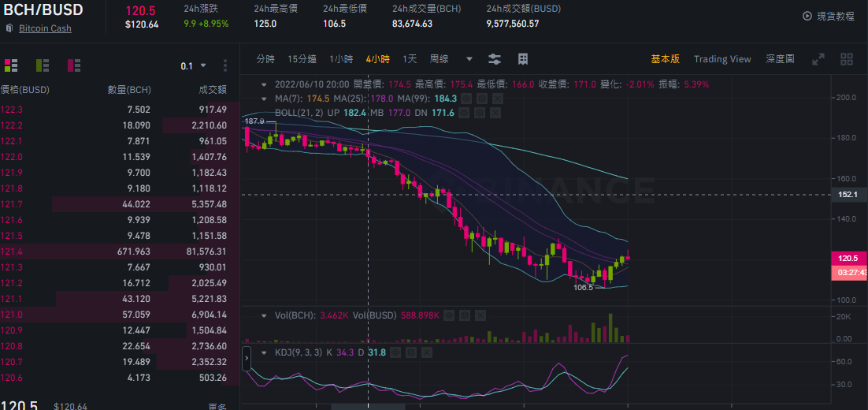Viewport: 868px width, 410px height.
Task: Switch to the 1天 interval
Action: (x=410, y=58)
